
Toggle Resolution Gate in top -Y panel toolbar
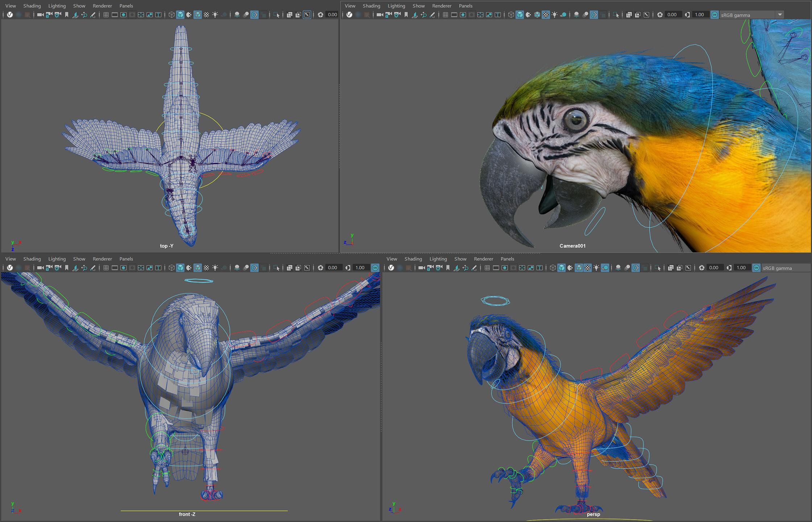pos(123,15)
